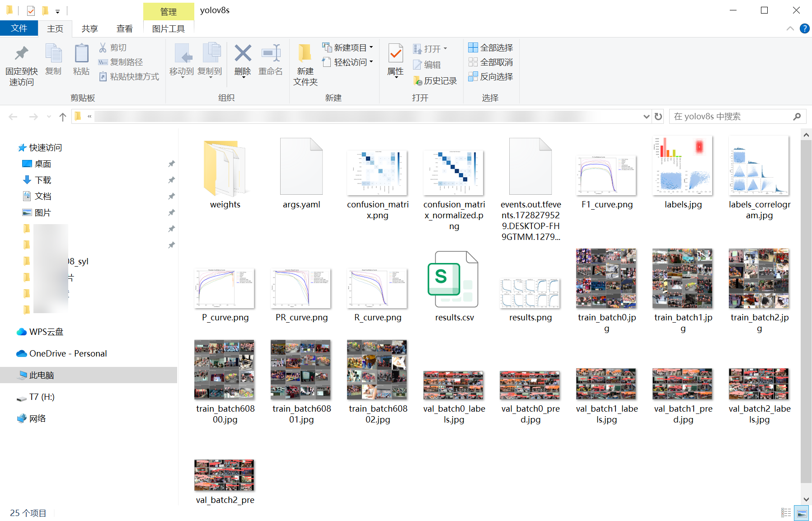Click the Help question mark icon
The width and height of the screenshot is (812, 521).
coord(804,28)
